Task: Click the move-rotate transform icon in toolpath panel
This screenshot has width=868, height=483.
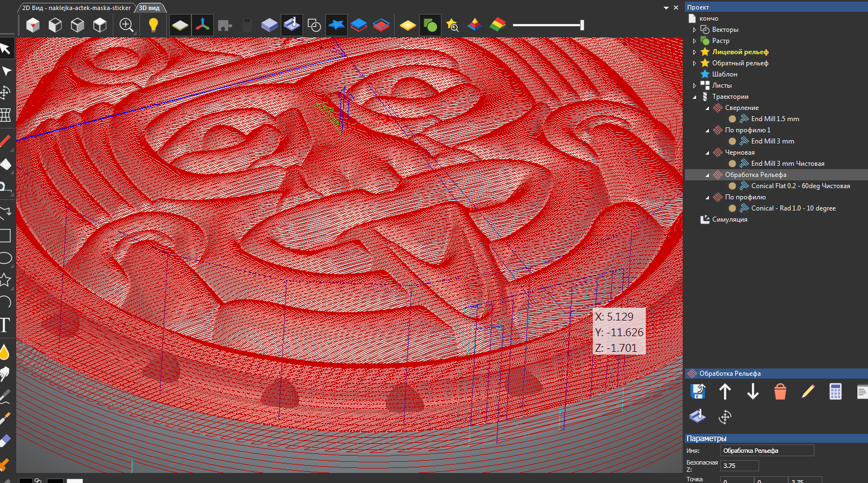Action: click(x=725, y=417)
